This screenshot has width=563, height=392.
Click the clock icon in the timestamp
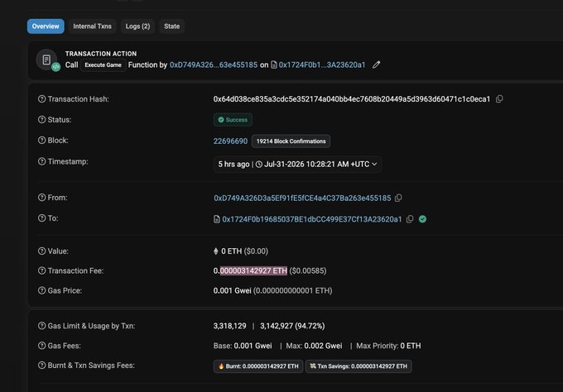pyautogui.click(x=259, y=165)
